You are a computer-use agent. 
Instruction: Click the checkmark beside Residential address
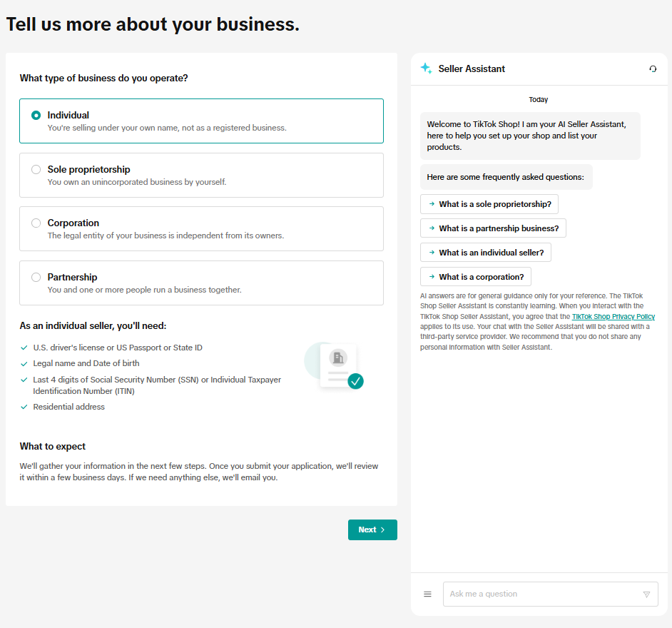click(24, 407)
